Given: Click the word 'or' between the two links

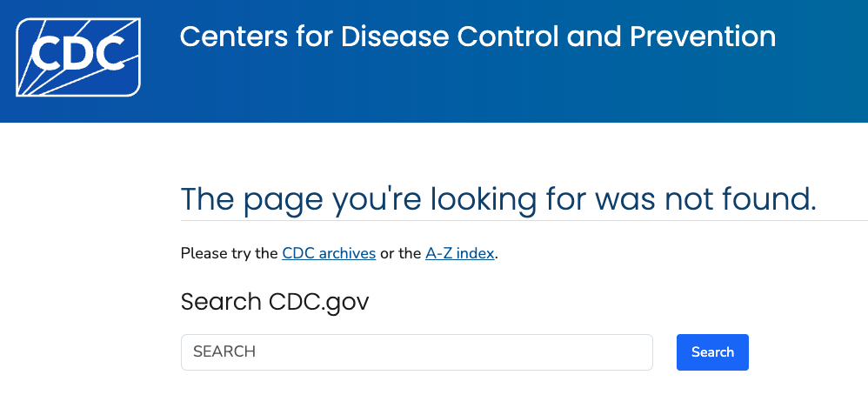Looking at the screenshot, I should point(386,254).
